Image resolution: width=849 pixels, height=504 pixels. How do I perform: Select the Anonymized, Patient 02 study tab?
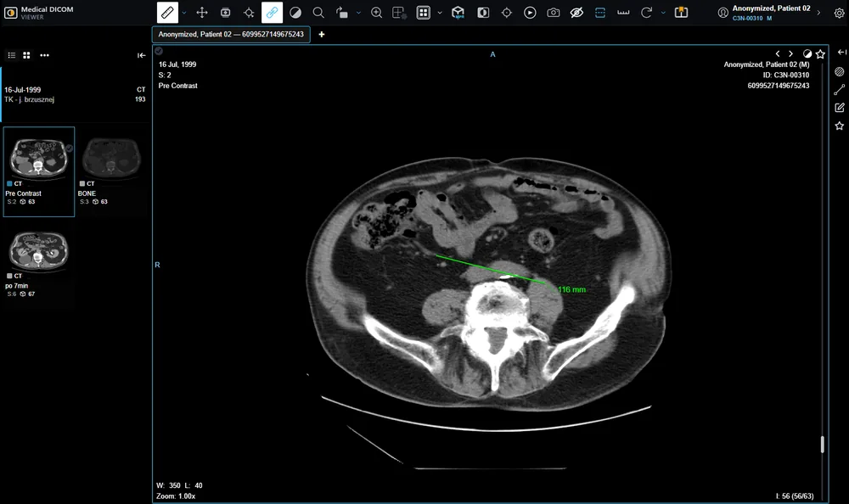[x=231, y=34]
